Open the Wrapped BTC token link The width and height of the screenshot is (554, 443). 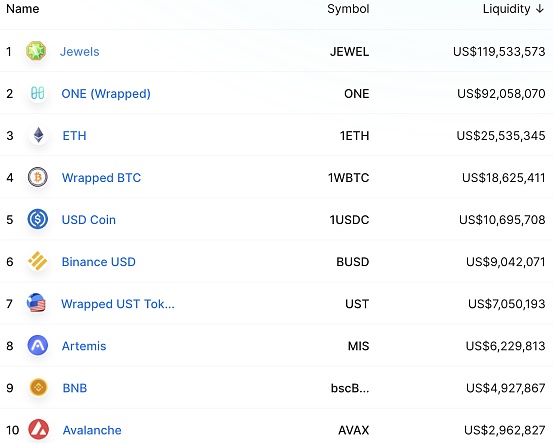[101, 178]
